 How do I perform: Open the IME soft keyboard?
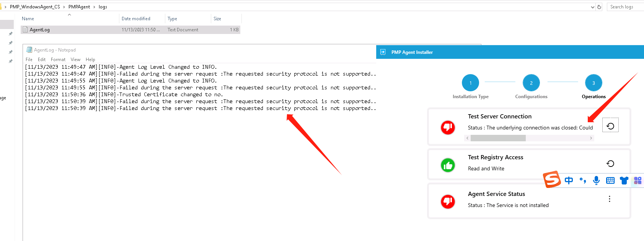(x=610, y=181)
